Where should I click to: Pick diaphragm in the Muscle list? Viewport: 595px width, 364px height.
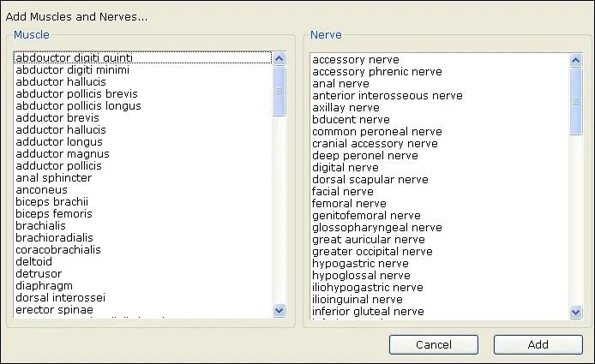tap(44, 286)
